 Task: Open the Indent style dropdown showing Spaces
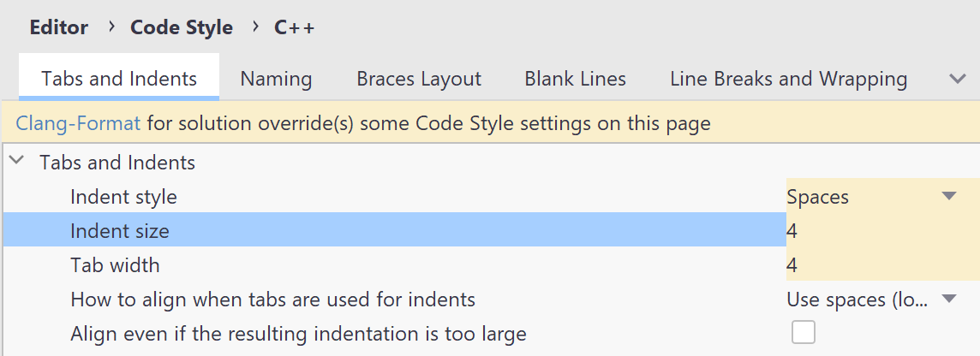pyautogui.click(x=870, y=197)
